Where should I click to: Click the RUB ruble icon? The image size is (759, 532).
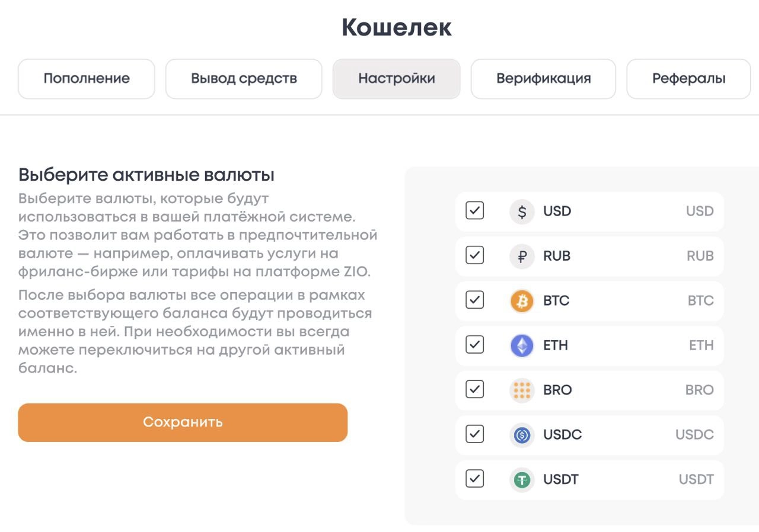(522, 257)
